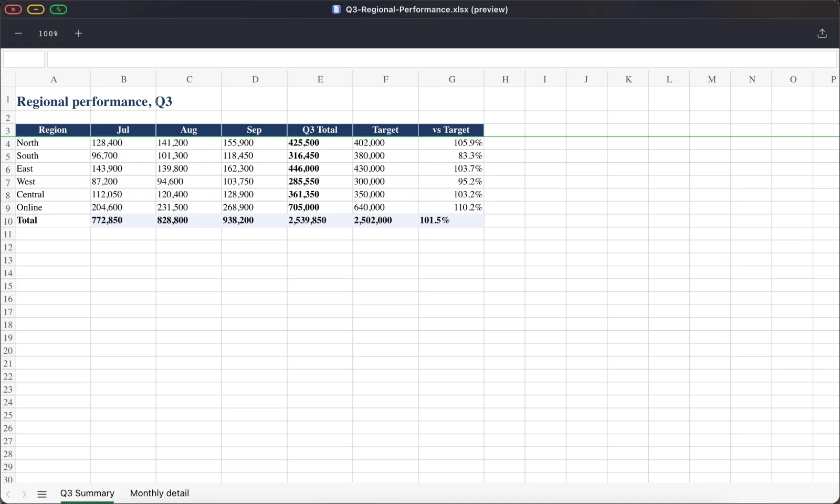840x504 pixels.
Task: Click North's Q3 total 425,500
Action: coord(320,143)
